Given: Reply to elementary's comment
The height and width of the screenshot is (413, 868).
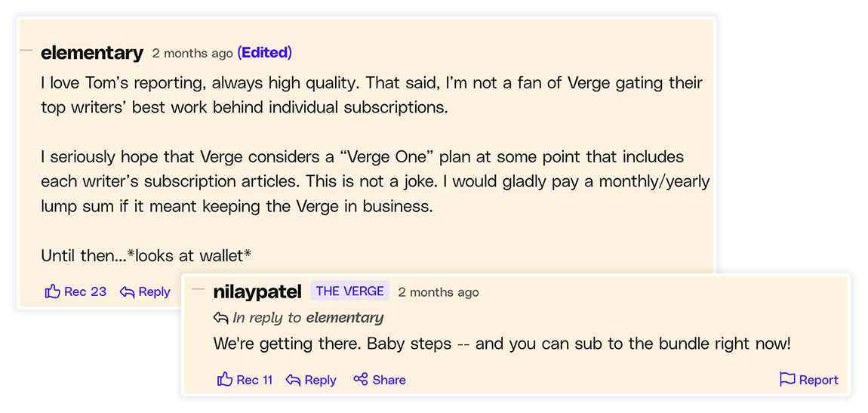Looking at the screenshot, I should pos(145,291).
